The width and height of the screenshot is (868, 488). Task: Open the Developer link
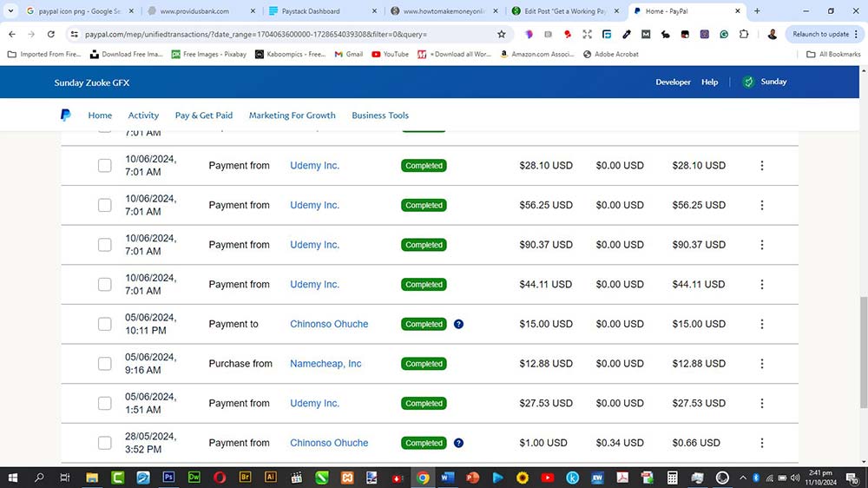click(x=673, y=82)
